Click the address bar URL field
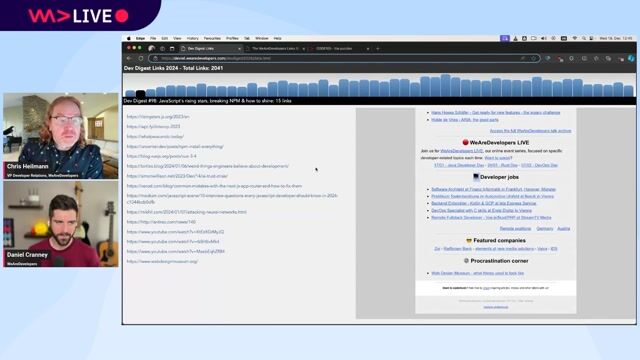The image size is (640, 360). 344,58
